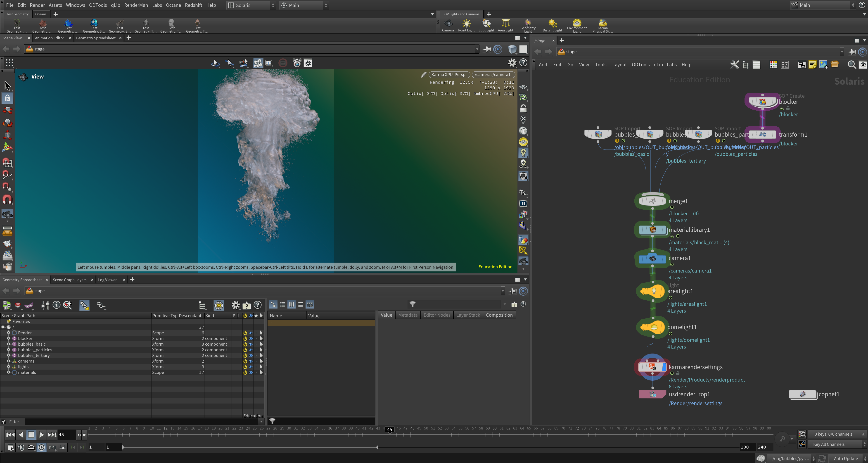Open Karma XPU Persp renderer dropdown
Screen dimensions: 868x463
coord(449,75)
